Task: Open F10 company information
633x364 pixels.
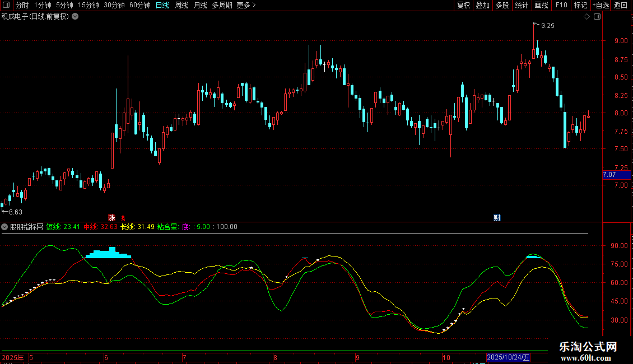Action: pyautogui.click(x=561, y=5)
